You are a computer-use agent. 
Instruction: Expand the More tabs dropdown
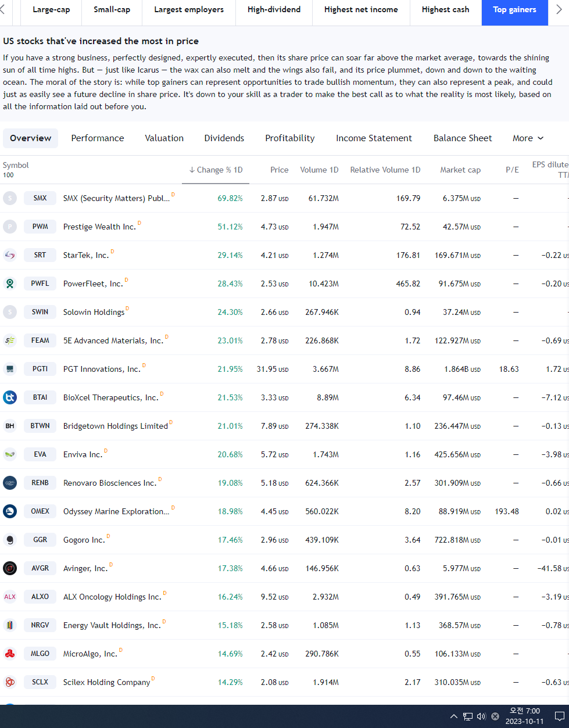pyautogui.click(x=528, y=138)
